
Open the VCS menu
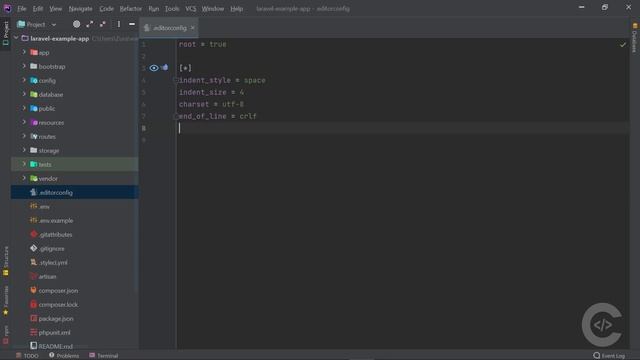[x=191, y=9]
